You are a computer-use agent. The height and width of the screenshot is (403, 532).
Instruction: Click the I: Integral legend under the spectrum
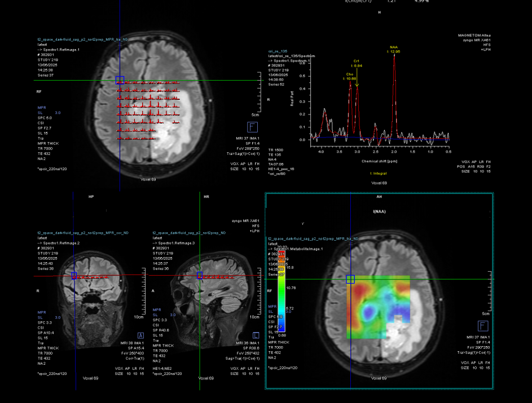379,173
